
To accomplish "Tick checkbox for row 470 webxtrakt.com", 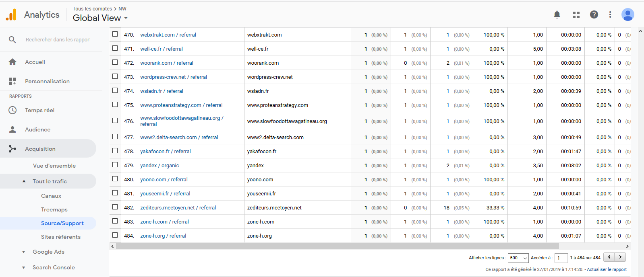I will 115,34.
